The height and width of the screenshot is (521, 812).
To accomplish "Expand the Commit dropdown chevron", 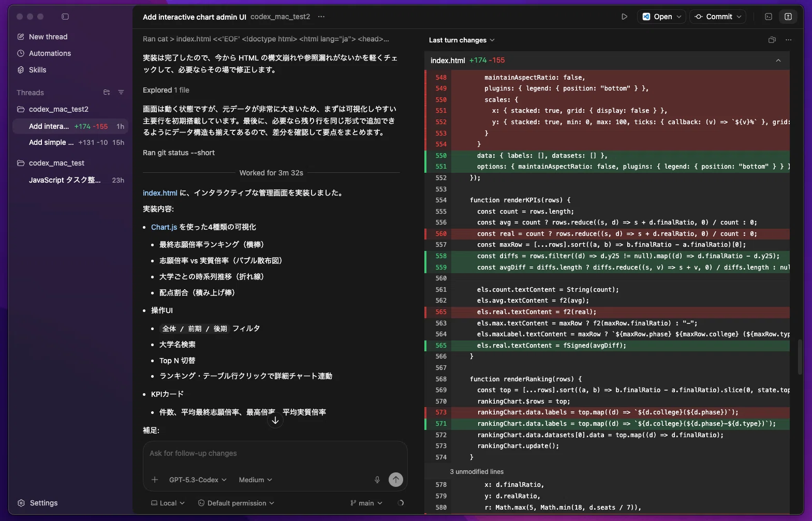I will pos(739,17).
